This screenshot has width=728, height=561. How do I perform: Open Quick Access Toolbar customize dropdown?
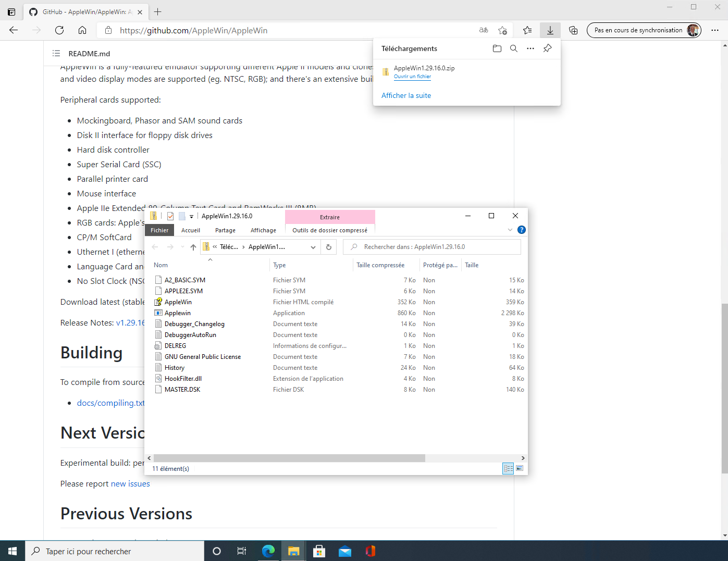(191, 216)
